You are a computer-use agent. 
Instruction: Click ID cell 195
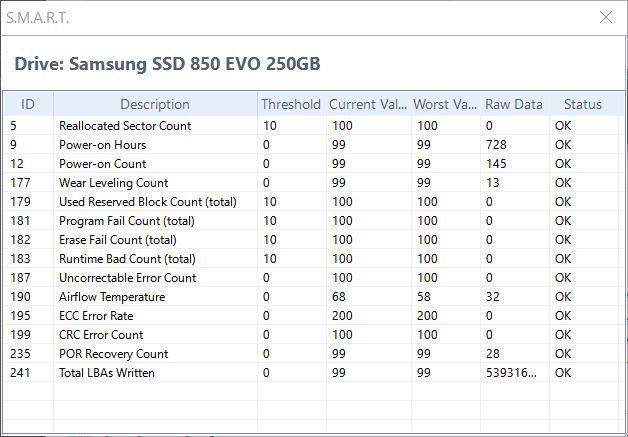(x=20, y=316)
